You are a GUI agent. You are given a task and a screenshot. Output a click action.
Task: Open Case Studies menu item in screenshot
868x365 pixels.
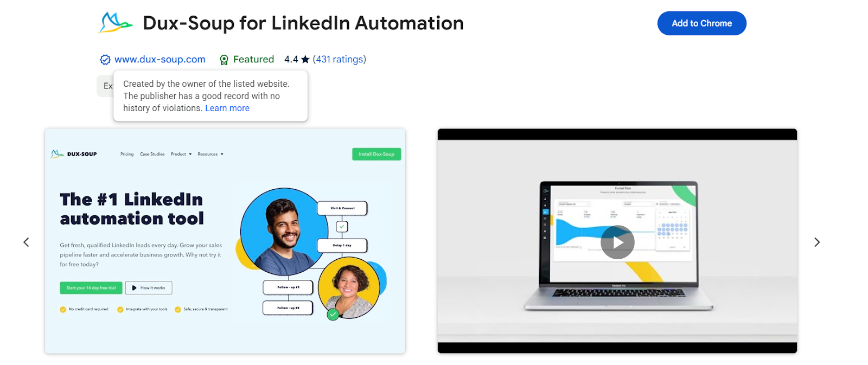tap(152, 154)
